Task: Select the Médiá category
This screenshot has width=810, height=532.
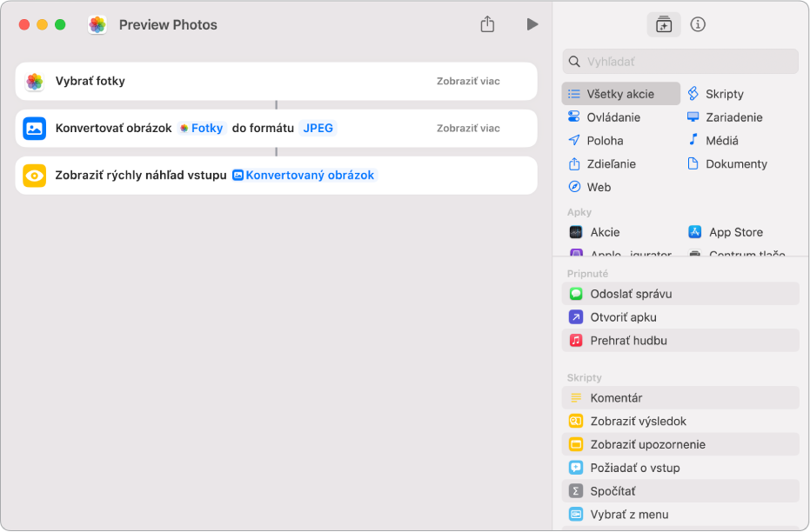Action: 713,140
